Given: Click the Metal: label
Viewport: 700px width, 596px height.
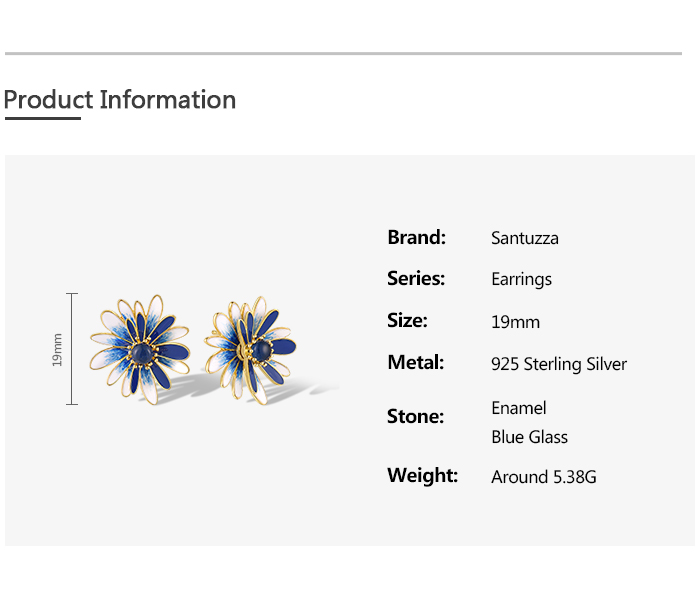Looking at the screenshot, I should (415, 362).
